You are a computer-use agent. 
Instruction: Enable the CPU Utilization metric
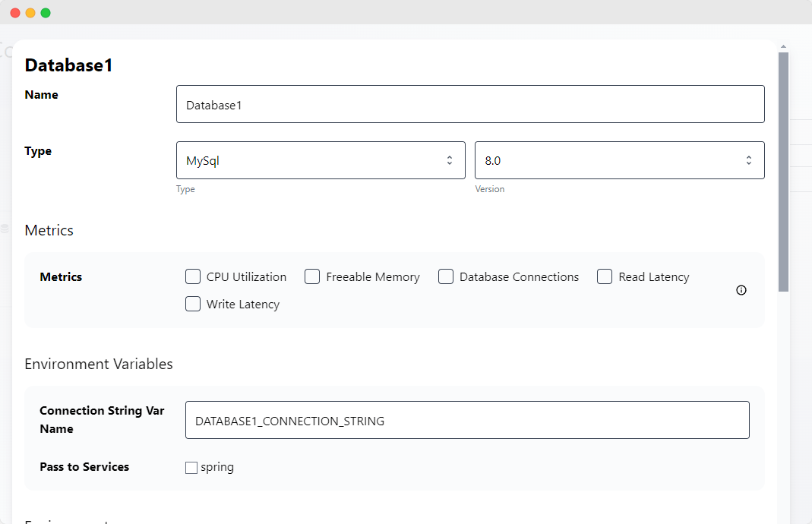point(193,276)
